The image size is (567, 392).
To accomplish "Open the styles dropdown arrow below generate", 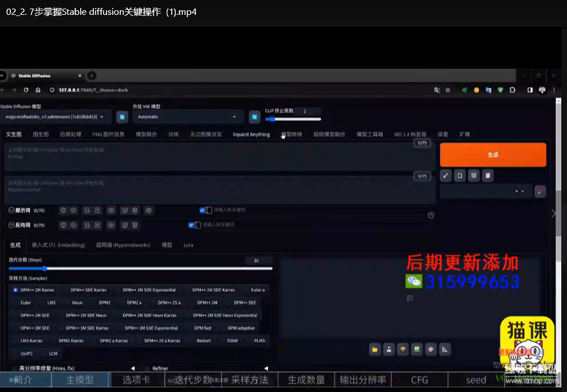I will (x=522, y=192).
